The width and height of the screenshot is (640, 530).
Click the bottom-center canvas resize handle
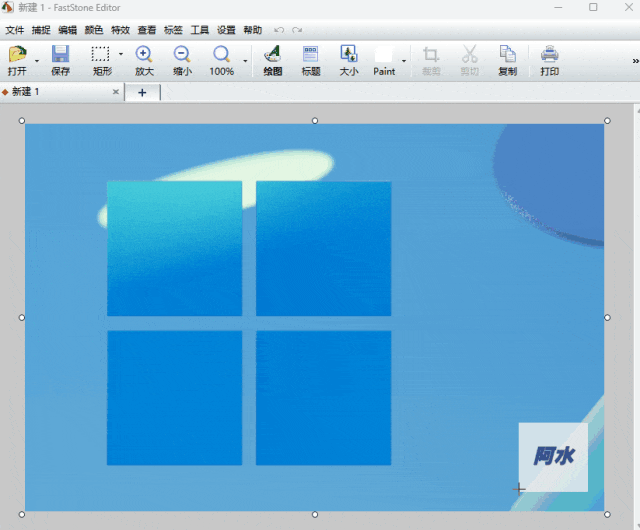tap(315, 514)
